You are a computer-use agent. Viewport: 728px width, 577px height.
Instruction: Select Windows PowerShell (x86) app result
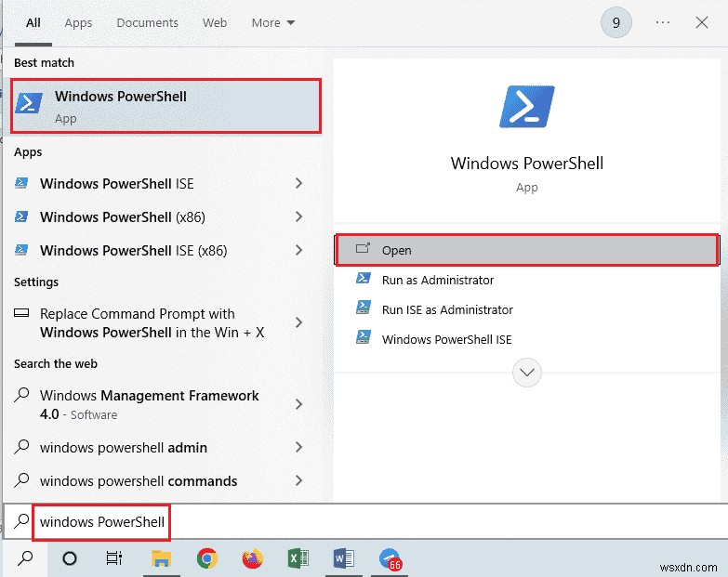point(163,216)
